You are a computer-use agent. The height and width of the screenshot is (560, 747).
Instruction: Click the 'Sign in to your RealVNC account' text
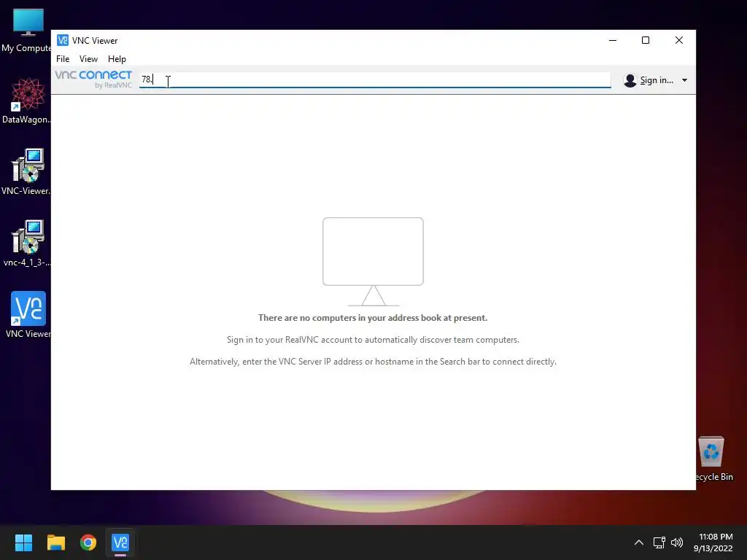click(373, 340)
